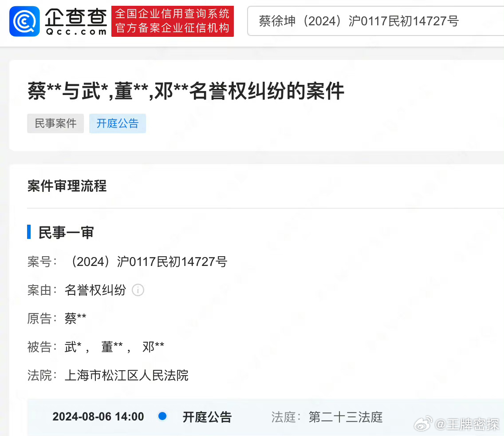Select the 民事案件 tag
Screen dimensions: 504x436
(55, 123)
